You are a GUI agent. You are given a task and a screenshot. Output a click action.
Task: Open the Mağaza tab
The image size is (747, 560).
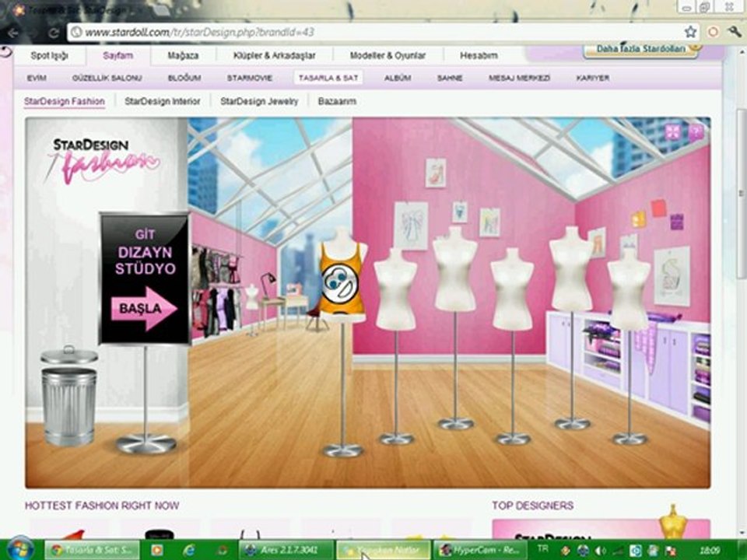pyautogui.click(x=183, y=56)
